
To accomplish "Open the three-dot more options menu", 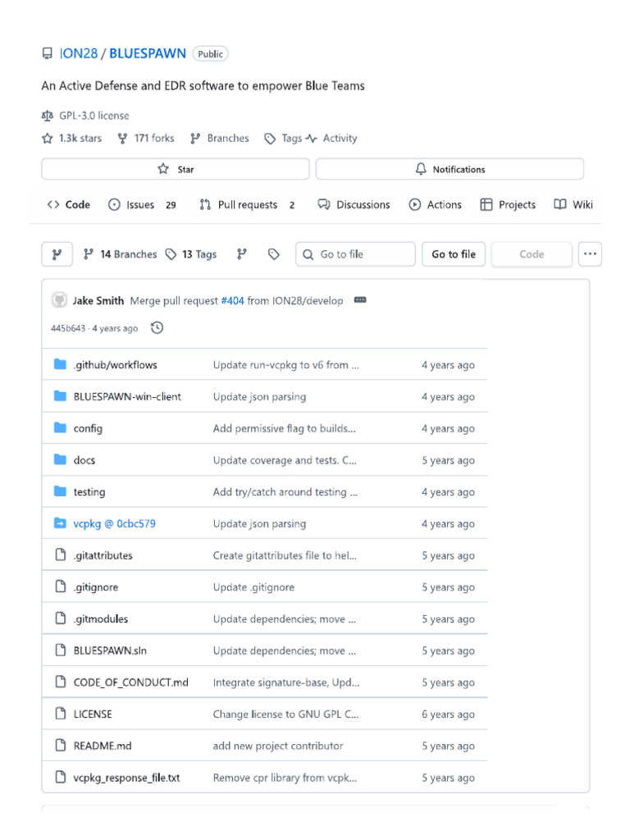I will pyautogui.click(x=591, y=254).
